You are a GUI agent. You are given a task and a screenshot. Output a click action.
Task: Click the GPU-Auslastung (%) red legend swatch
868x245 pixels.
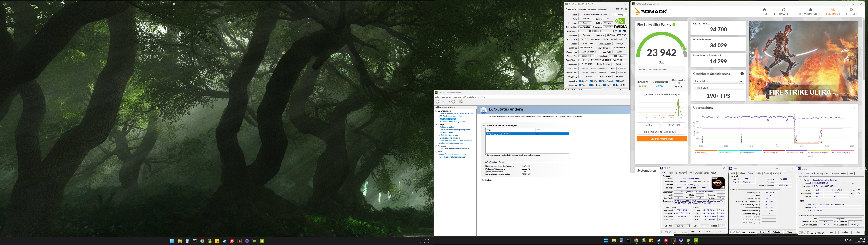point(774,150)
